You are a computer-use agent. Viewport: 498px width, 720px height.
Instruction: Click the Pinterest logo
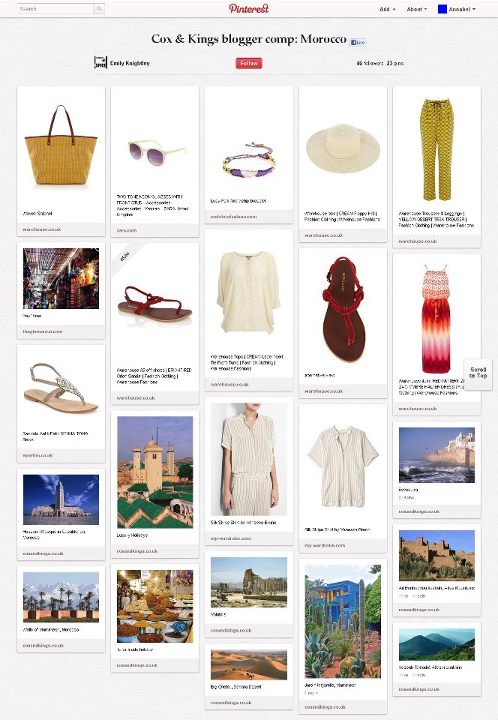pyautogui.click(x=248, y=8)
